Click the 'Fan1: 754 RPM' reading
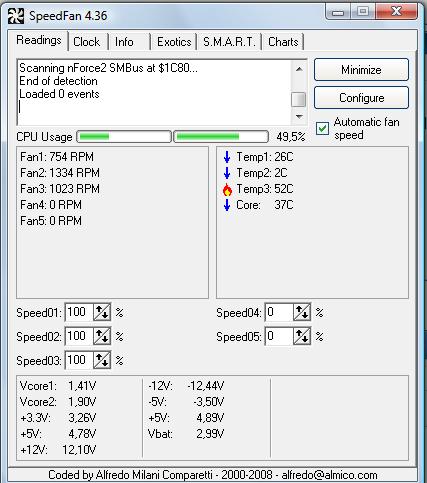The image size is (427, 483). pos(57,157)
